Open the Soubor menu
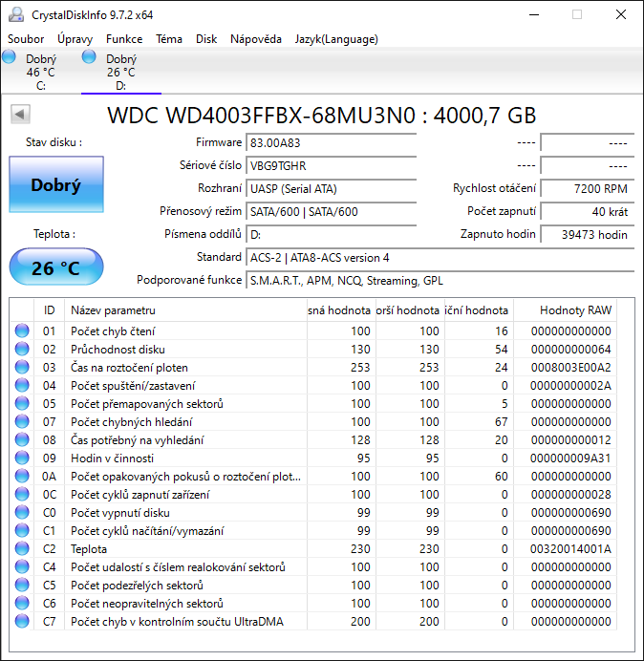 pos(26,39)
